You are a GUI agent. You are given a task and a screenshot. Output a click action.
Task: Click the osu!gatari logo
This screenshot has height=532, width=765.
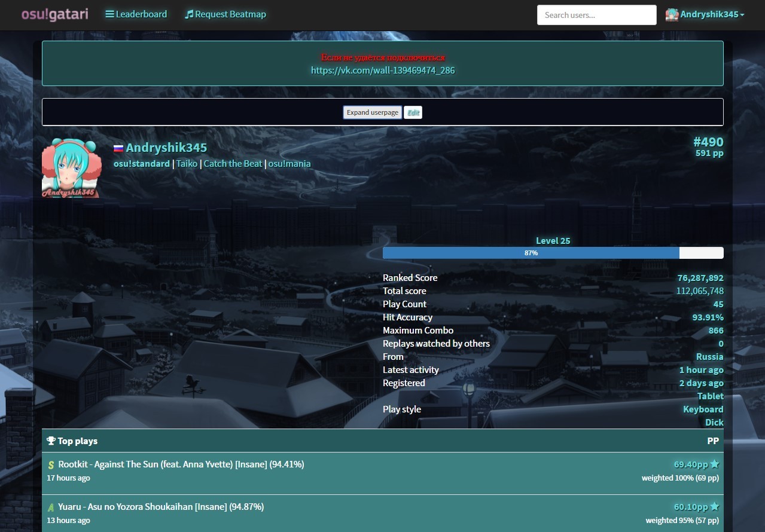(54, 14)
